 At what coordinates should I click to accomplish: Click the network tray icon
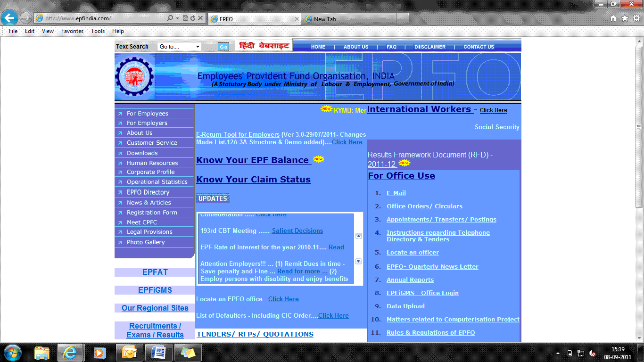click(x=581, y=353)
